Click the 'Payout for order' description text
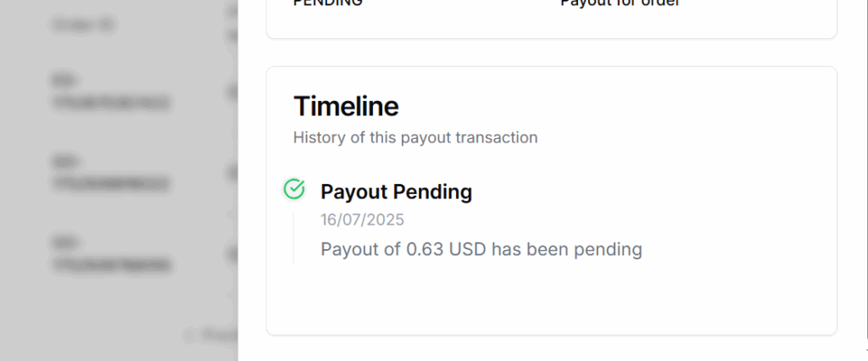The width and height of the screenshot is (868, 361). pos(620,3)
